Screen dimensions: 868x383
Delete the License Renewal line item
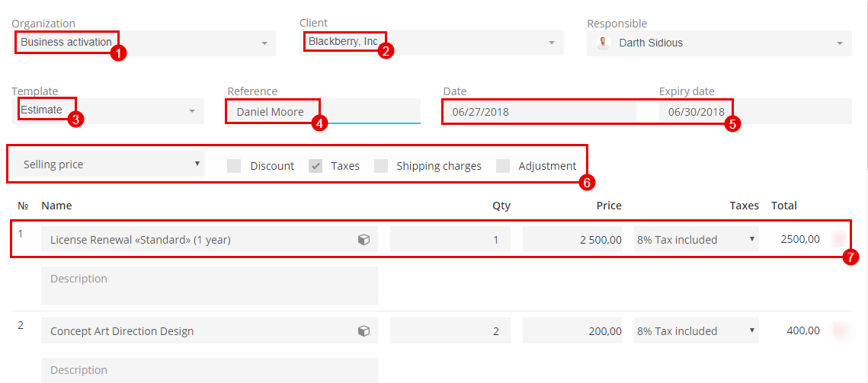point(840,239)
